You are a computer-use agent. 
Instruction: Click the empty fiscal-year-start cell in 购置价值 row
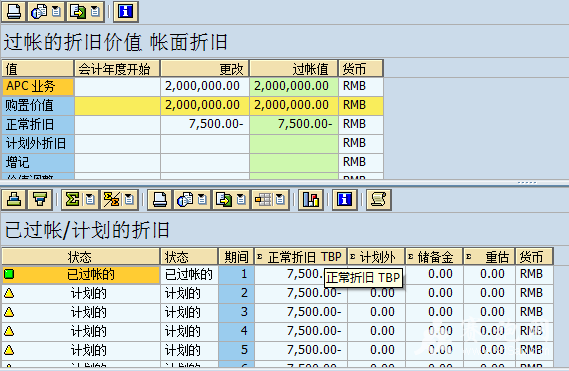(117, 106)
